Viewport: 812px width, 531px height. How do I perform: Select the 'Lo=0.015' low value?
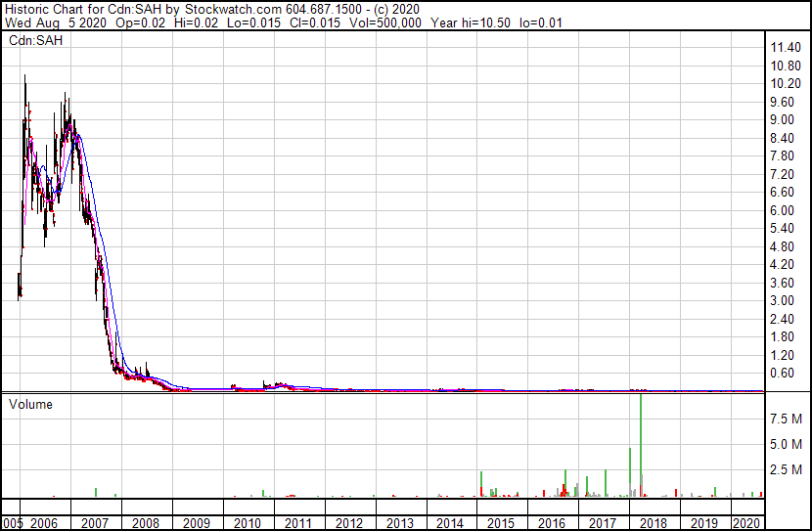[253, 22]
